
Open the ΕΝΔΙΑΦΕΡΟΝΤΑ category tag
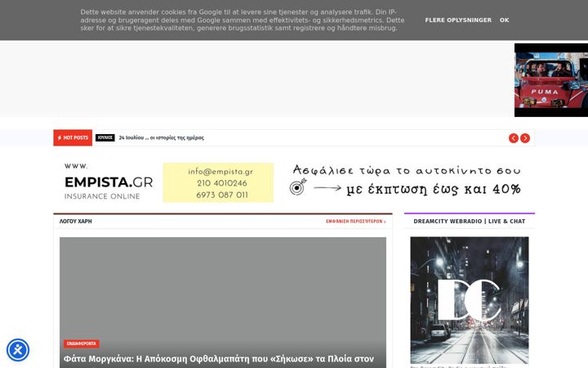click(82, 343)
